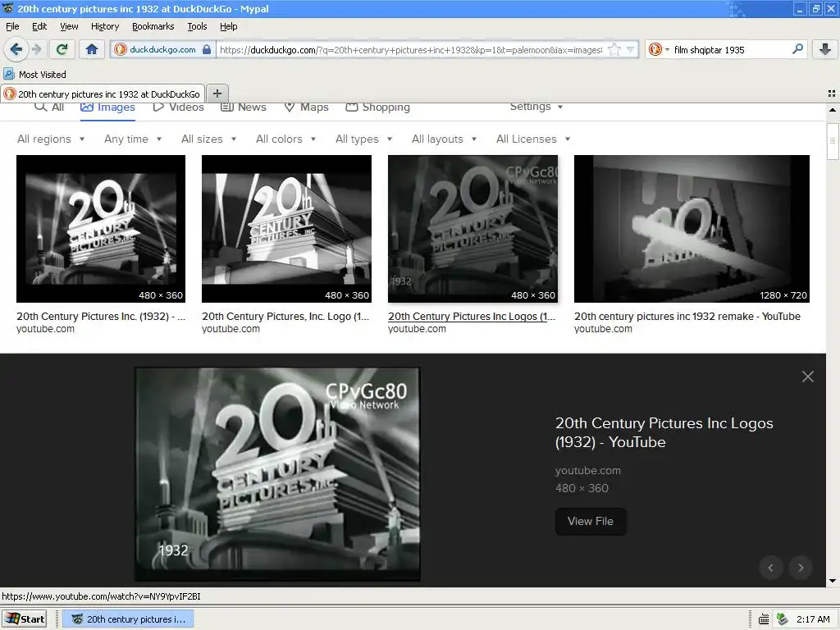Viewport: 840px width, 630px height.
Task: Open the Edit menu
Action: point(39,26)
